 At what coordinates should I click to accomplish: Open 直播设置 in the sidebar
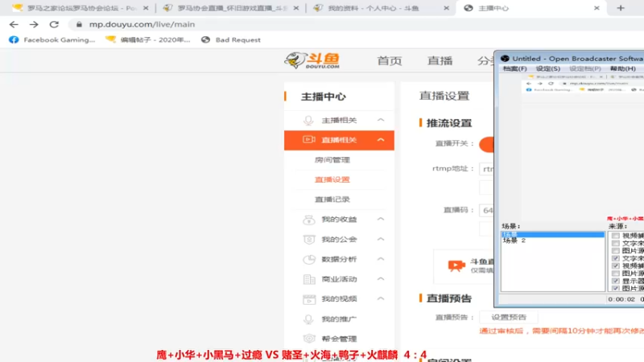(332, 179)
